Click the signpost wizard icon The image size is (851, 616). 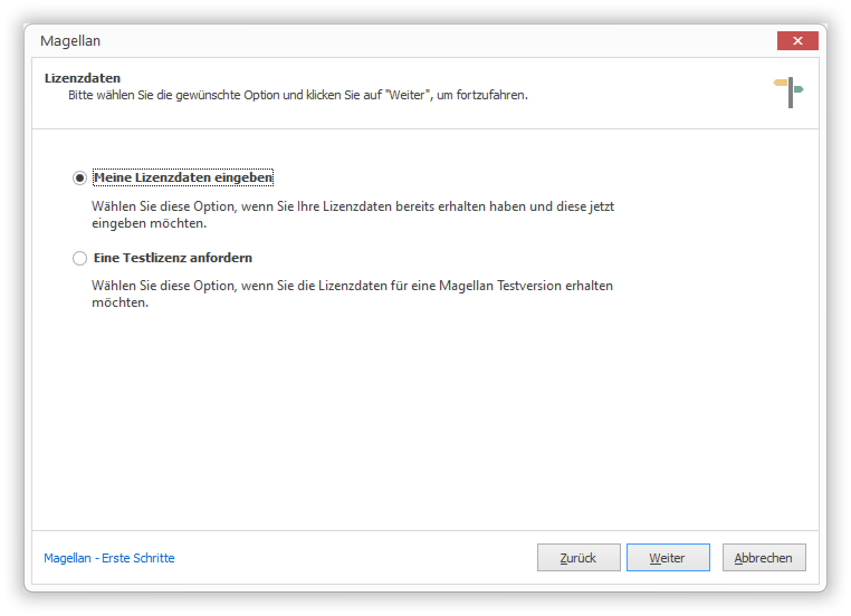789,92
